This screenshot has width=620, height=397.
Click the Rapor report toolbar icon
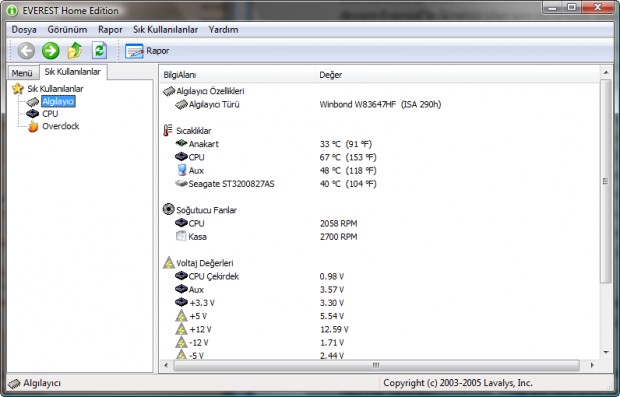pos(134,51)
